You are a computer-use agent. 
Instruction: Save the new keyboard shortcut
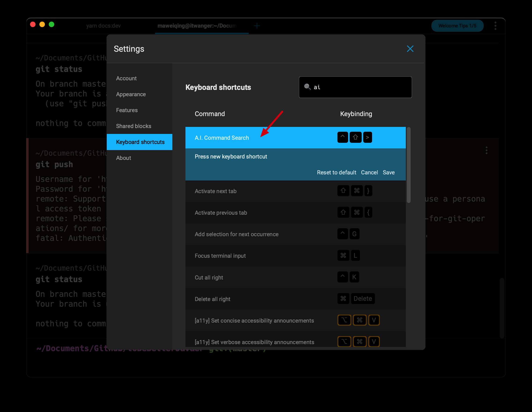tap(388, 172)
